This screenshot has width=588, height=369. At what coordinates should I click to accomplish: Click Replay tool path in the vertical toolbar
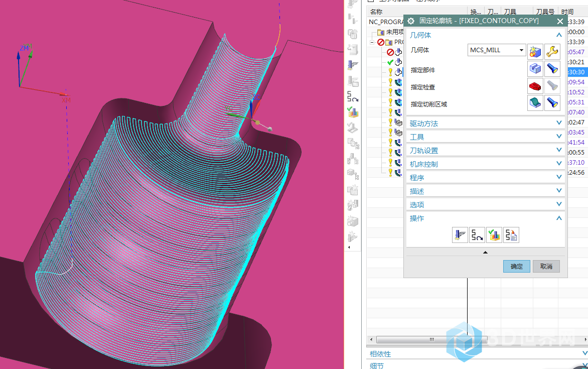(x=353, y=96)
